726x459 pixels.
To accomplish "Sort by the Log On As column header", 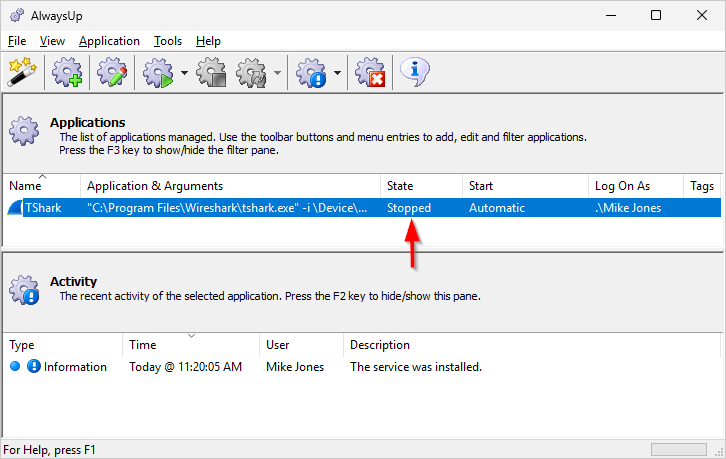I will click(x=621, y=186).
